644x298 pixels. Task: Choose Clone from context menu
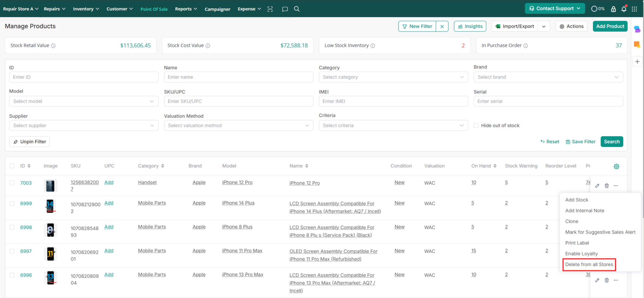click(571, 221)
